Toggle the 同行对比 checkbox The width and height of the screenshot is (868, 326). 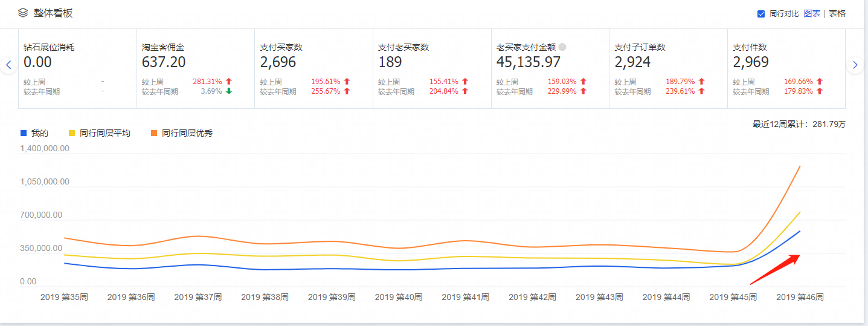point(761,14)
